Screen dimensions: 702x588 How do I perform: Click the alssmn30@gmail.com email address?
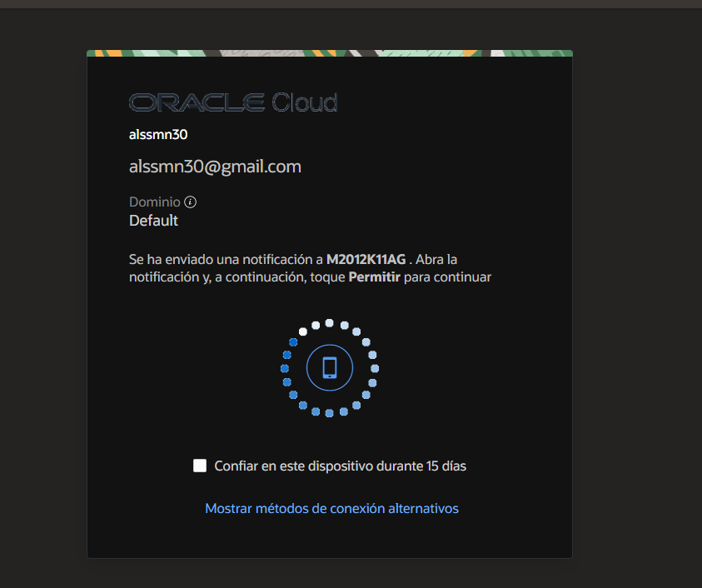pyautogui.click(x=215, y=166)
